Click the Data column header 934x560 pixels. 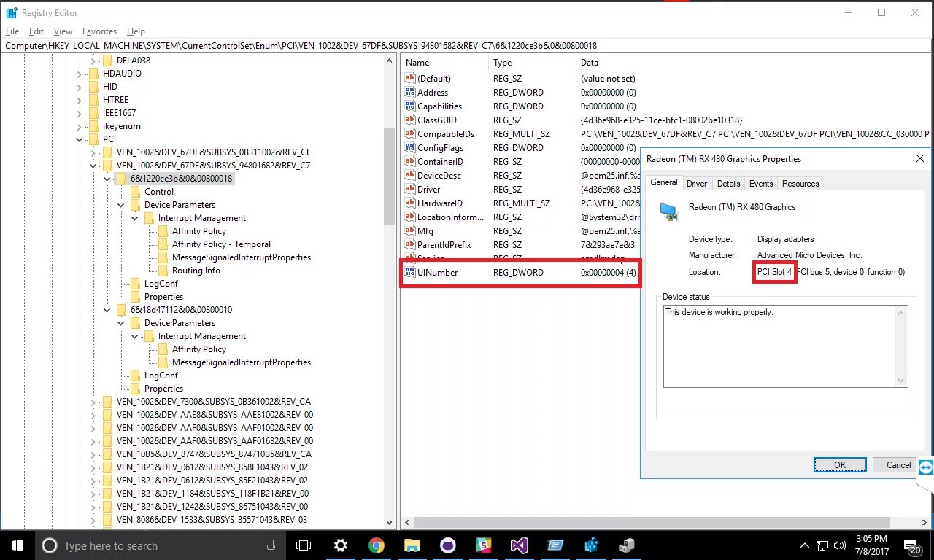click(754, 63)
